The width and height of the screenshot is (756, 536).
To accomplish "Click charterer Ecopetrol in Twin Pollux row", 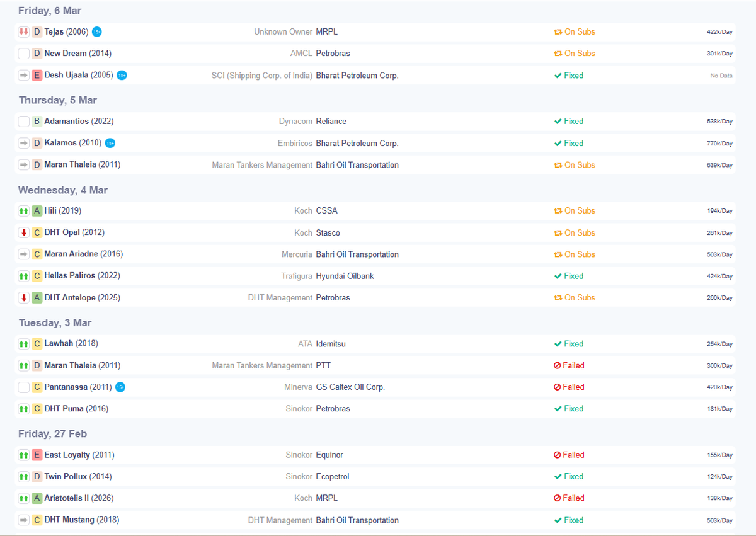I will coord(333,477).
